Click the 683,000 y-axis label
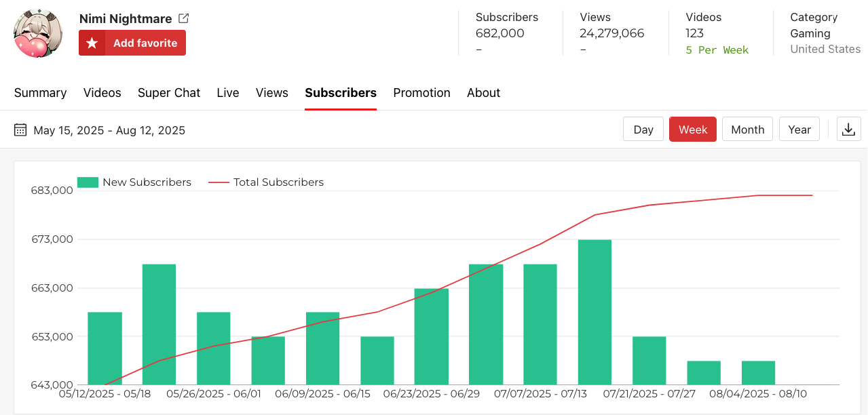This screenshot has height=415, width=868. coord(52,191)
